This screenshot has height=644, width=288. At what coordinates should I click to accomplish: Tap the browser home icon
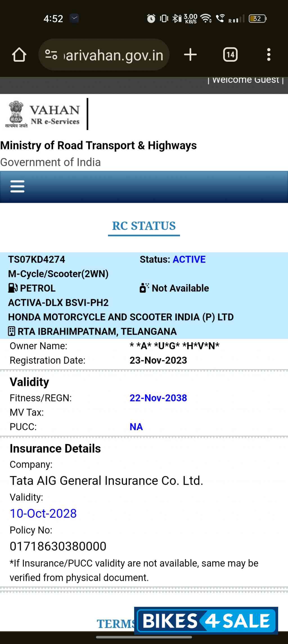pos(19,55)
